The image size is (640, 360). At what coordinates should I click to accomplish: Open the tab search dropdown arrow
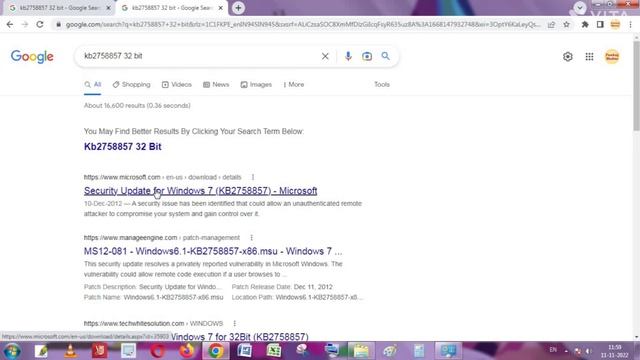point(580,7)
